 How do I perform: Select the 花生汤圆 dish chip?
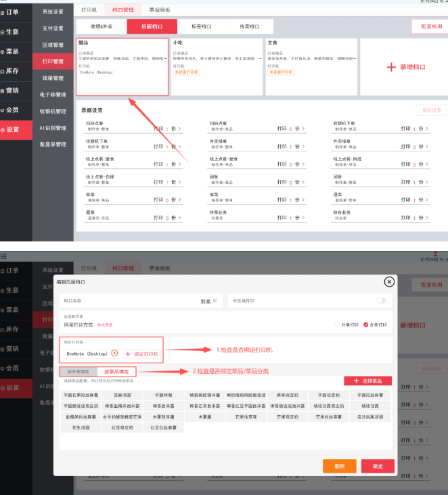click(x=81, y=427)
